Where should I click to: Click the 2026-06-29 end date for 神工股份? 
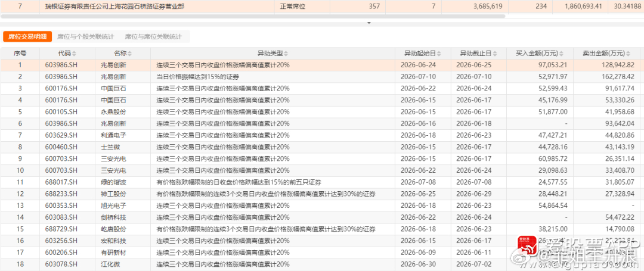coord(473,194)
